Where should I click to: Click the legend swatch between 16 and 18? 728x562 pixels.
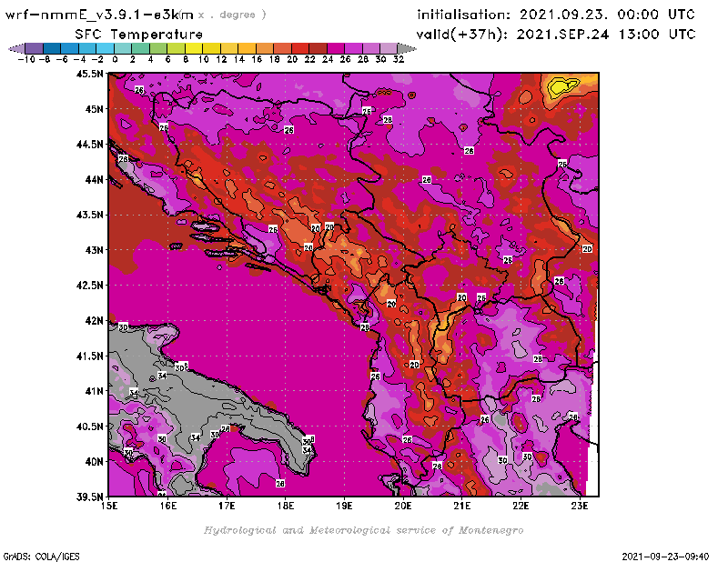click(264, 48)
